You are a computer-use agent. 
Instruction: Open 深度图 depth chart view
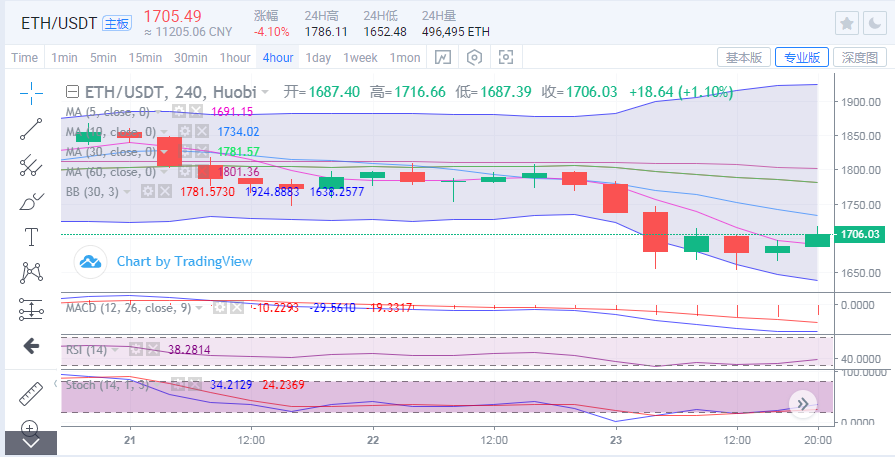[860, 57]
